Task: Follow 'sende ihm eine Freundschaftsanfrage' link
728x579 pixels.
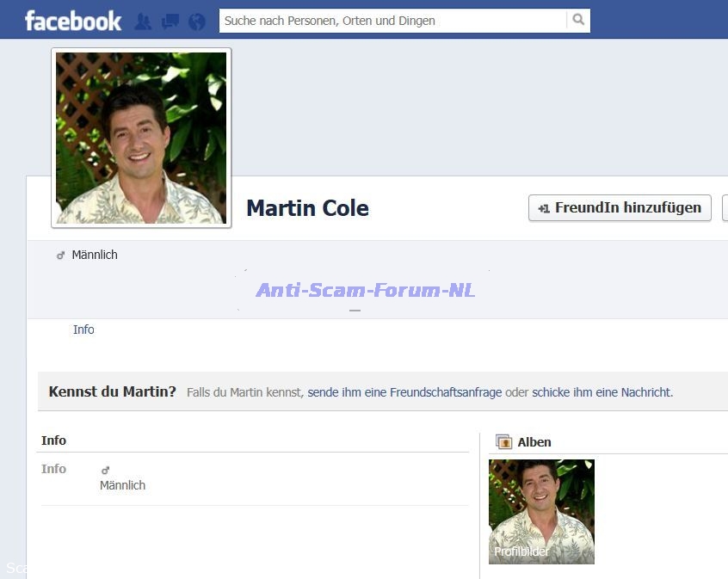Action: pos(404,392)
